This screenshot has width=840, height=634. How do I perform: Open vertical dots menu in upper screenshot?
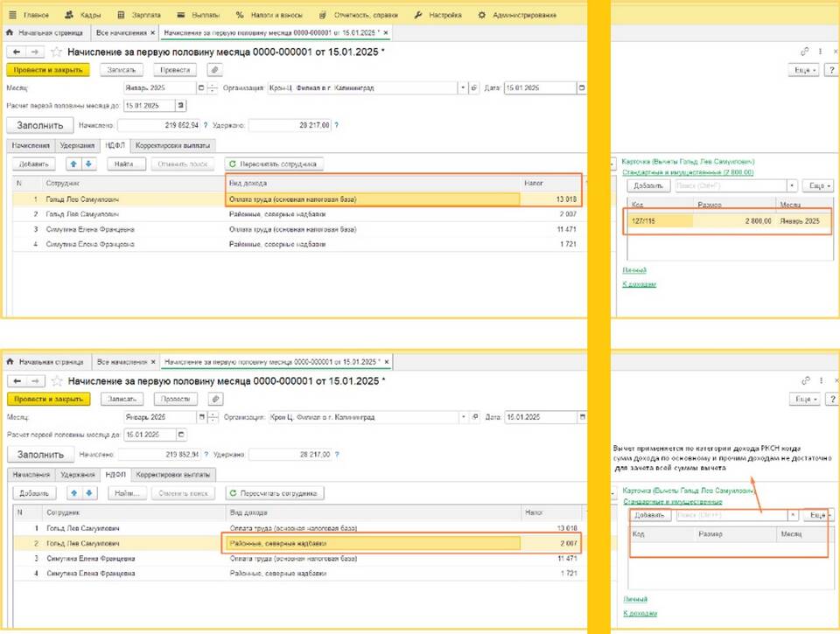pyautogui.click(x=820, y=52)
